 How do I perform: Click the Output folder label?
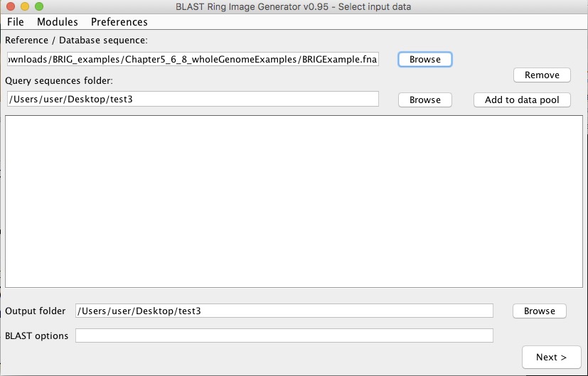pos(36,311)
